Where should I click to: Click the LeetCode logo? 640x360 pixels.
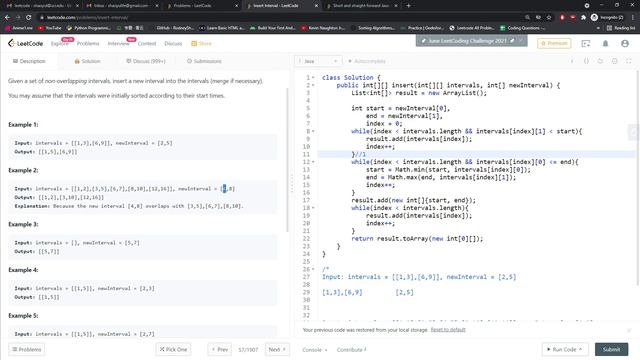tap(25, 43)
